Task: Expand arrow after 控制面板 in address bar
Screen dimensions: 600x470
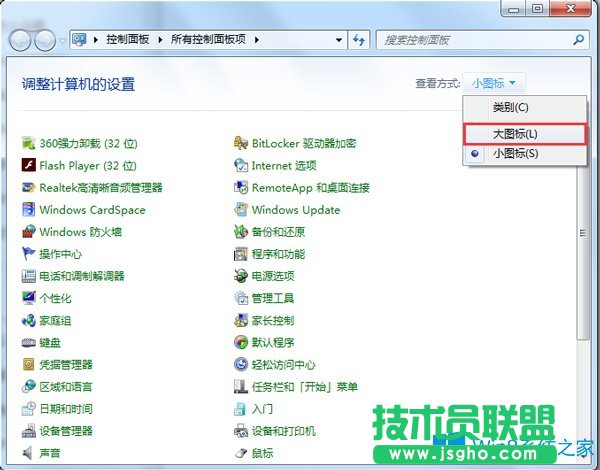Action: pyautogui.click(x=160, y=39)
